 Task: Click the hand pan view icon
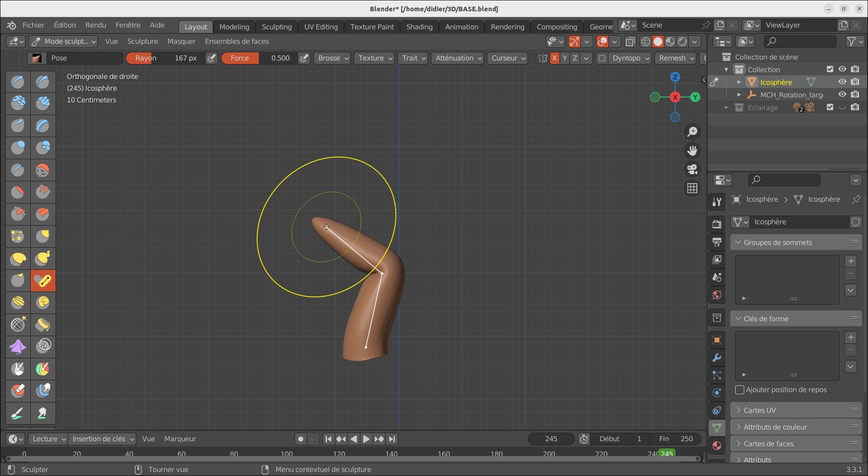(x=692, y=151)
